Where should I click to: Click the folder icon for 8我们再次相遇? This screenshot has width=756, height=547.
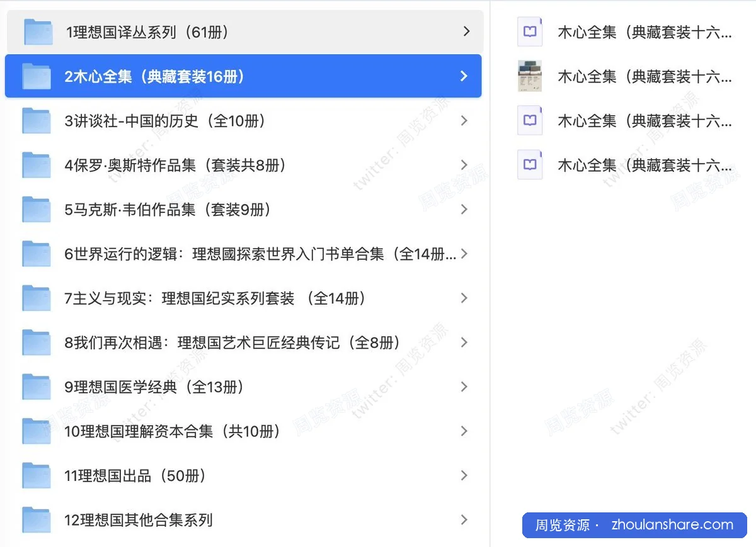36,342
